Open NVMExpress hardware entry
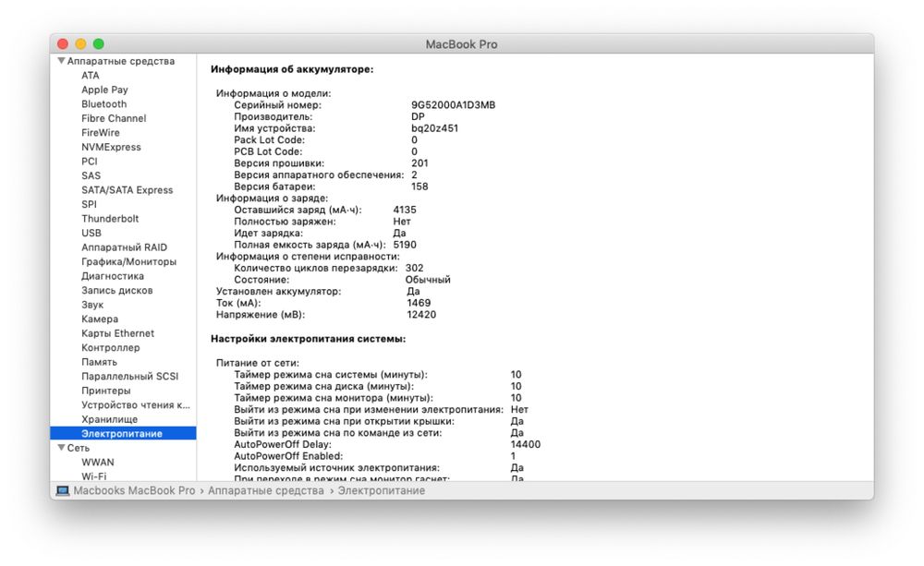This screenshot has height=566, width=924. pyautogui.click(x=111, y=147)
